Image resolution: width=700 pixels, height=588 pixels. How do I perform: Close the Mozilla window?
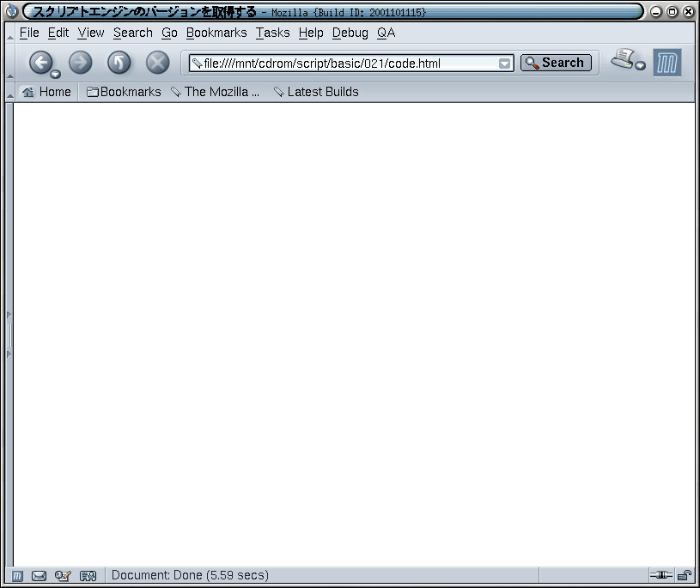click(x=688, y=12)
